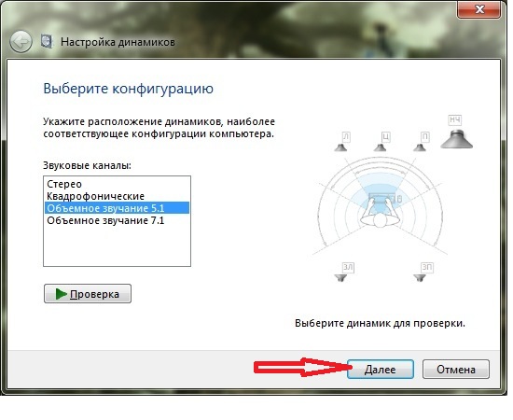Start the Проверка speaker test

click(88, 294)
